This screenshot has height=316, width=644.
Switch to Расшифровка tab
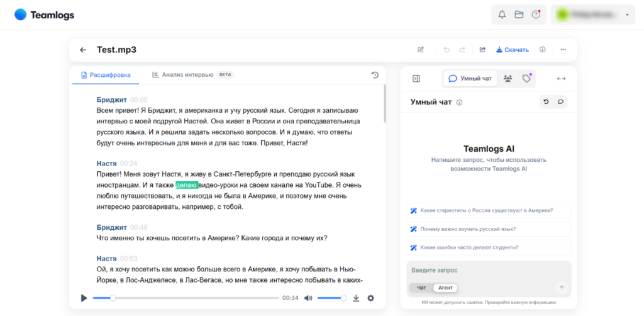106,75
